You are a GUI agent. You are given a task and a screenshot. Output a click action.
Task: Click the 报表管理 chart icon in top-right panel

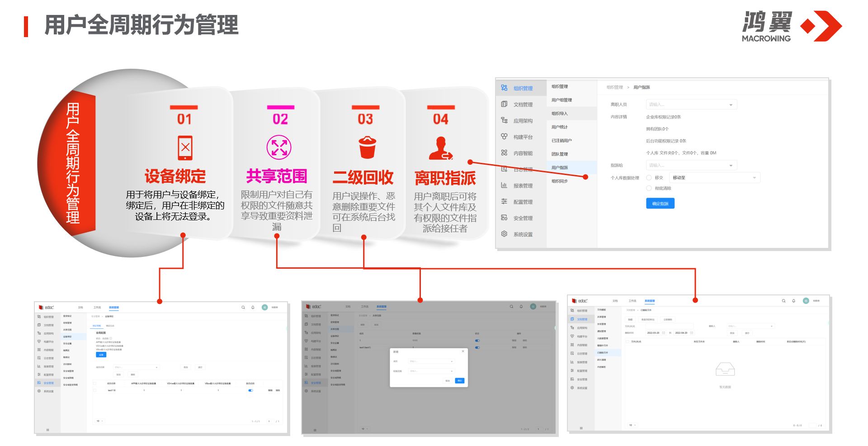(504, 185)
